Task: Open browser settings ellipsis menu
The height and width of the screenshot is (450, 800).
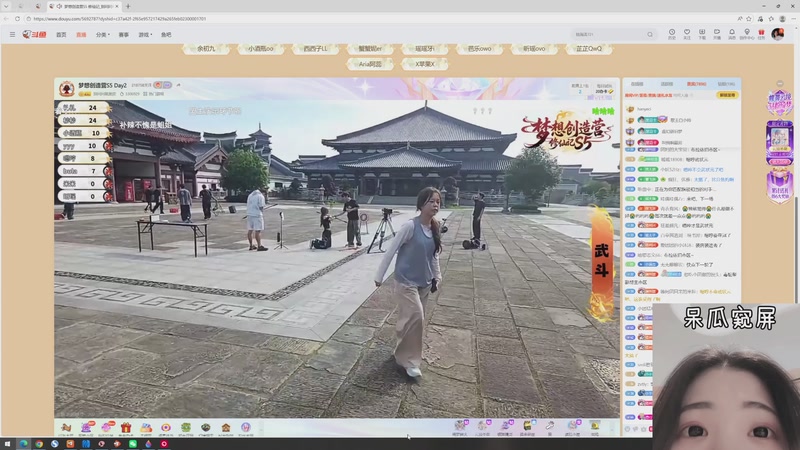Action: pyautogui.click(x=793, y=19)
